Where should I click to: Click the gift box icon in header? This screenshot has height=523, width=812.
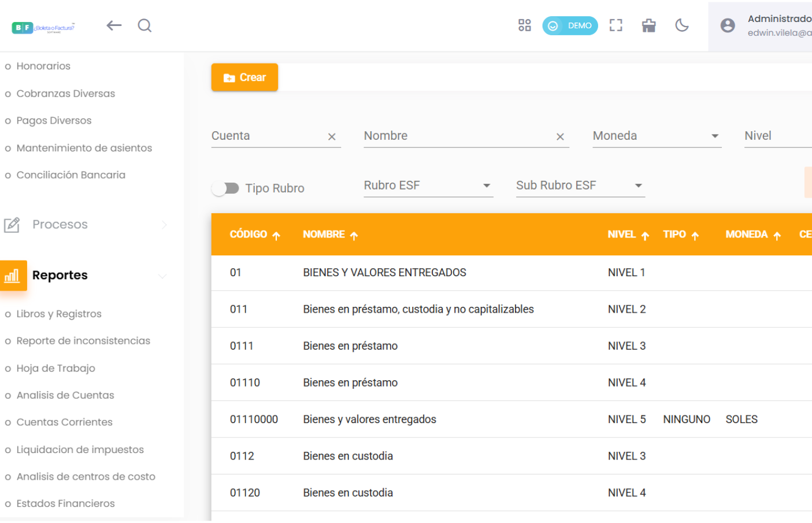click(648, 25)
